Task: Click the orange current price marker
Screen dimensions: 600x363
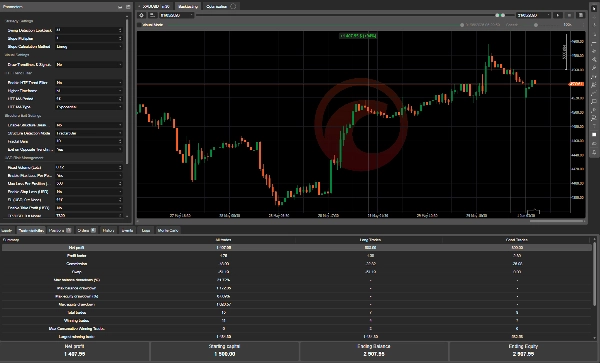Action: coord(576,84)
